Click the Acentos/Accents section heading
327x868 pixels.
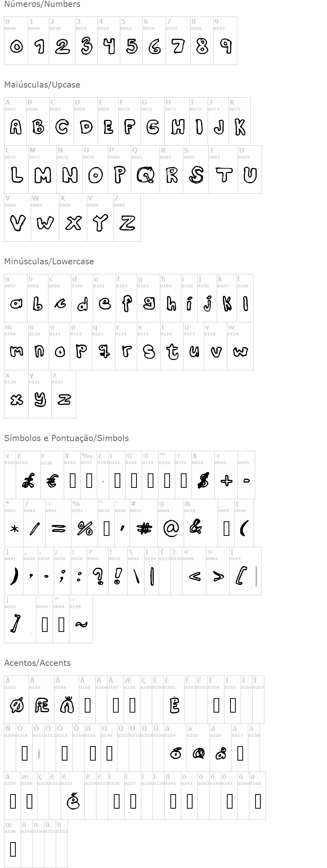pos(38,663)
